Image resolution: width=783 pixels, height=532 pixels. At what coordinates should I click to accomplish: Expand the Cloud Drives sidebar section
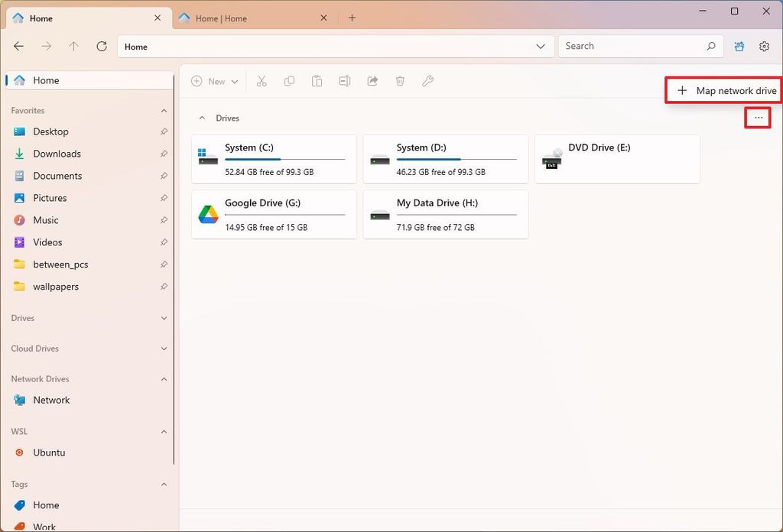(x=164, y=349)
